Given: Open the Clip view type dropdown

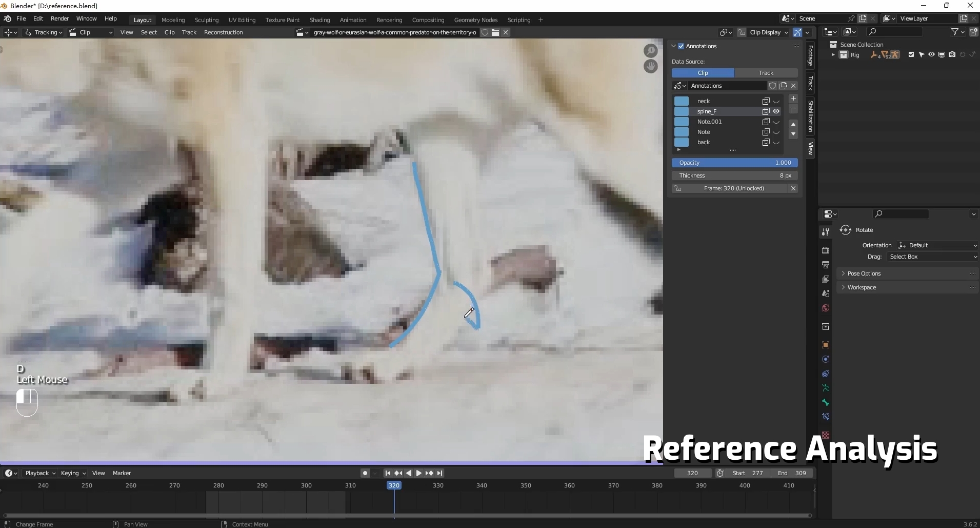Looking at the screenshot, I should (91, 32).
